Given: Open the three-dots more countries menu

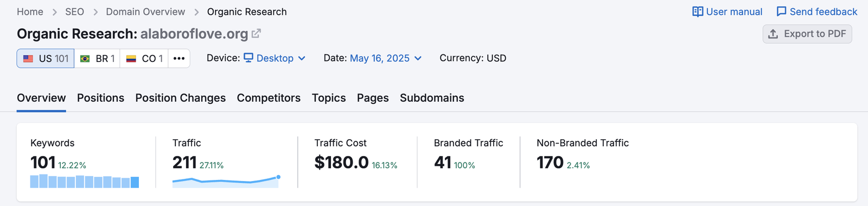Looking at the screenshot, I should [179, 58].
